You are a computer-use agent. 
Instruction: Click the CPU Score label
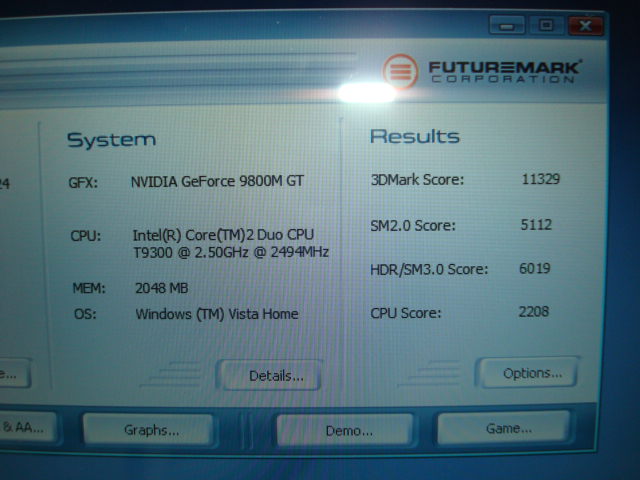406,313
